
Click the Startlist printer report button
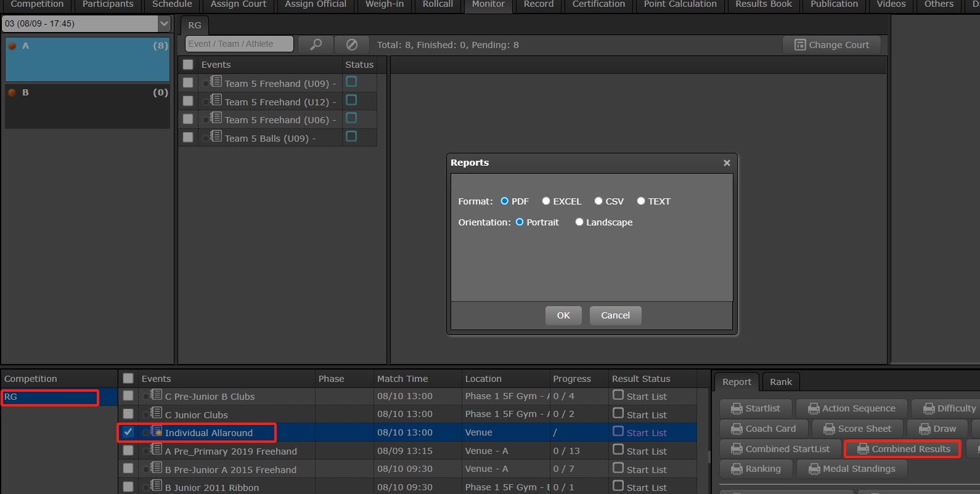tap(755, 408)
